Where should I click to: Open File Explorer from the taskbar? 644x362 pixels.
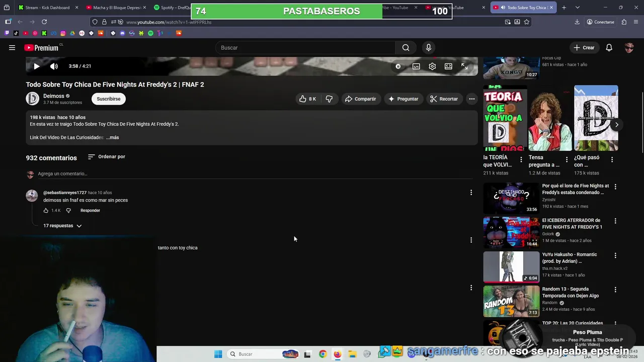pyautogui.click(x=352, y=354)
